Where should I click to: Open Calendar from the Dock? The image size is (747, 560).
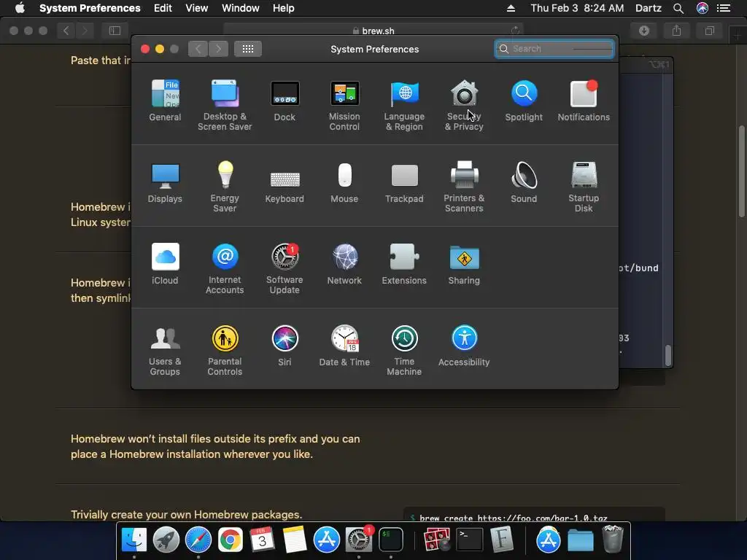point(262,540)
